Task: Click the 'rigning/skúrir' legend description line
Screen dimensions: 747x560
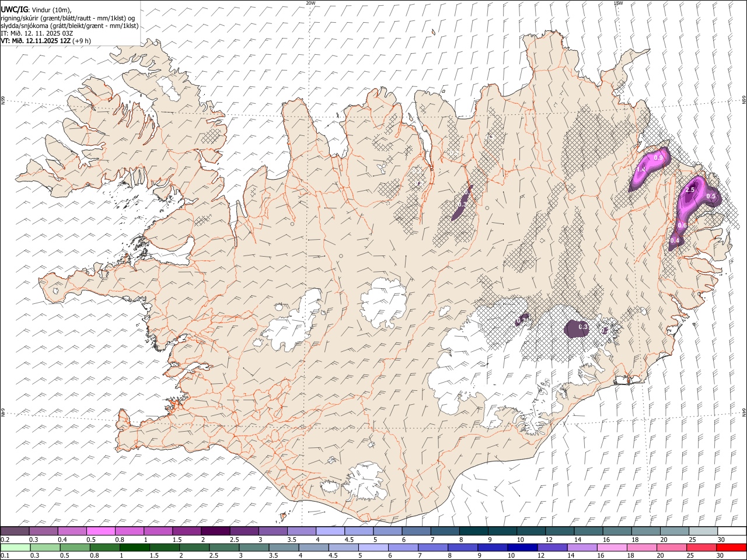Action: (x=67, y=18)
